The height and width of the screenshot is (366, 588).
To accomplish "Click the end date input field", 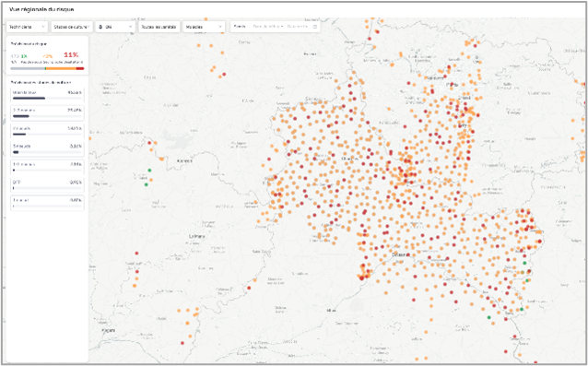I will [x=298, y=27].
